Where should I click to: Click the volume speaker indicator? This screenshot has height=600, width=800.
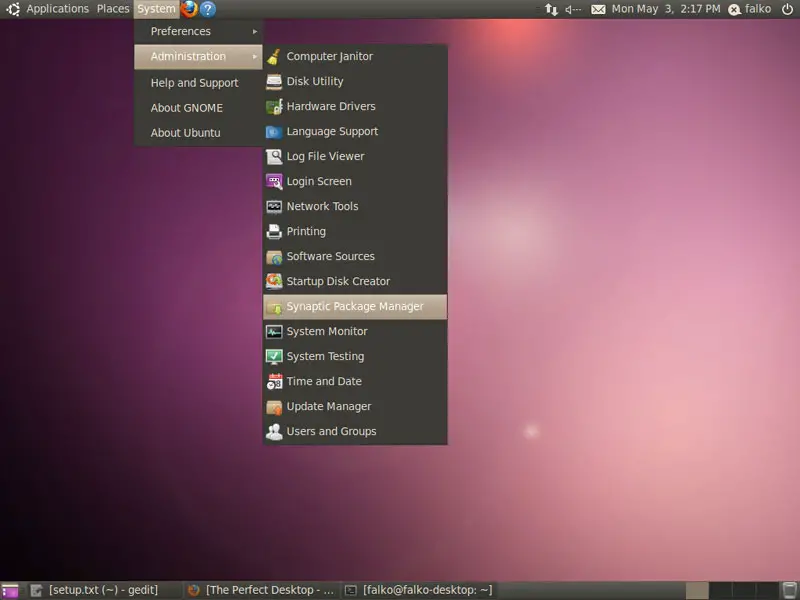point(573,9)
